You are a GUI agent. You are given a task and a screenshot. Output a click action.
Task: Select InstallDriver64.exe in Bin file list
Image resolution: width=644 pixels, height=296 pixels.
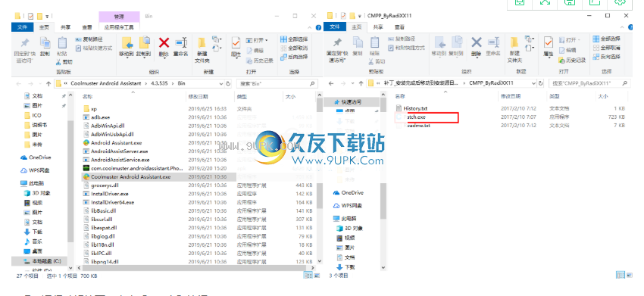point(113,202)
